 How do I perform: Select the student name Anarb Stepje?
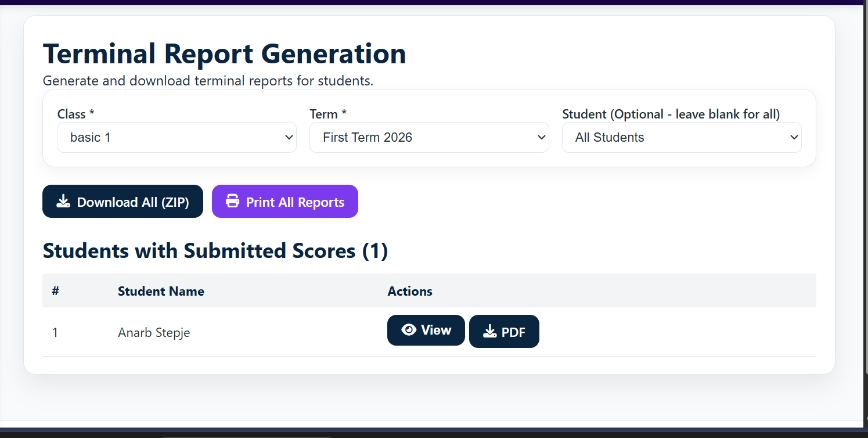click(154, 332)
